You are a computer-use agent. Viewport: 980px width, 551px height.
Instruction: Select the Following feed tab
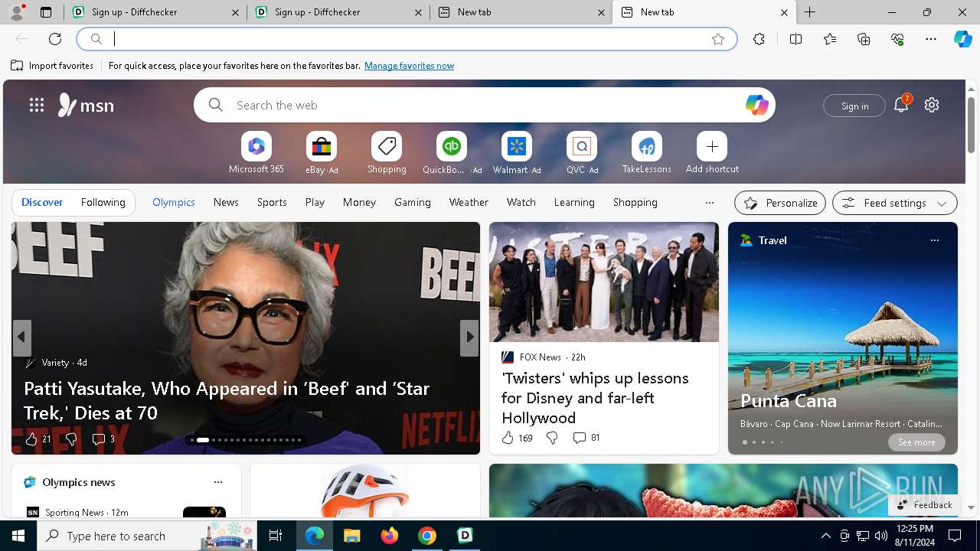tap(103, 202)
